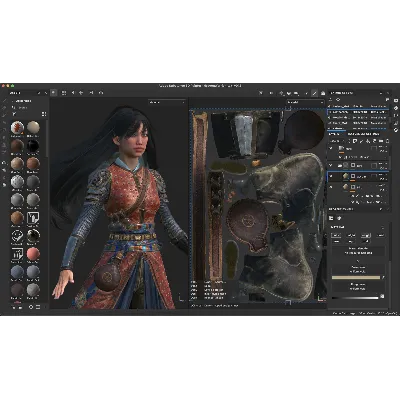Toggle visibility eye of the top layer
400x400 pixels.
point(331,149)
